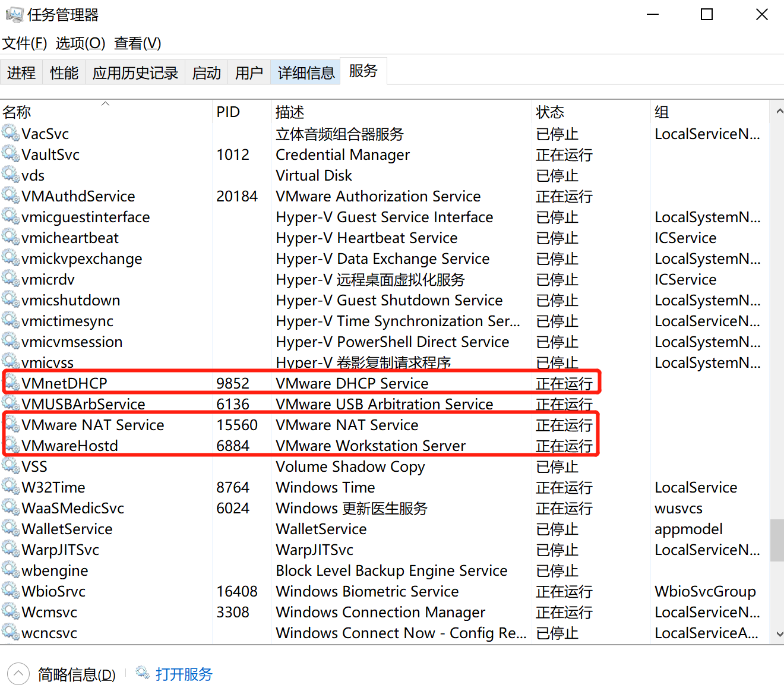Switch to the 详细信息 tab
784x694 pixels.
click(x=306, y=72)
